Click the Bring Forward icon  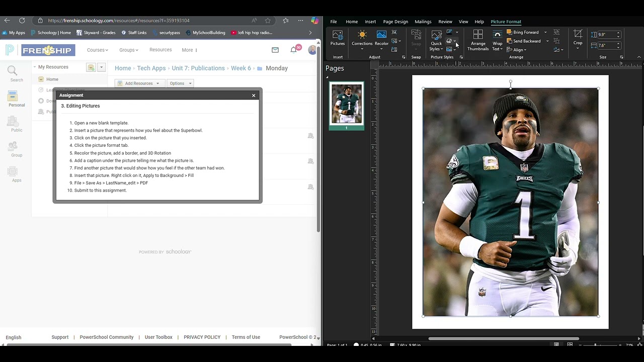(509, 32)
